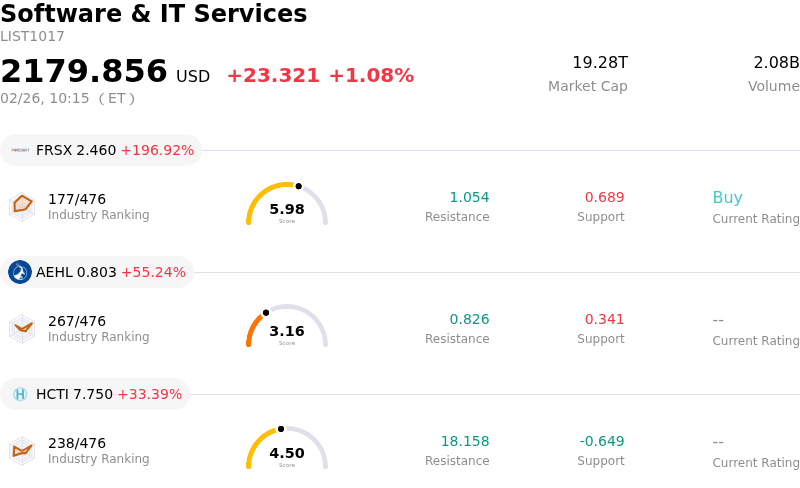Viewport: 800px width, 488px height.
Task: Click the 177/476 industry ranking
Action: coord(77,199)
